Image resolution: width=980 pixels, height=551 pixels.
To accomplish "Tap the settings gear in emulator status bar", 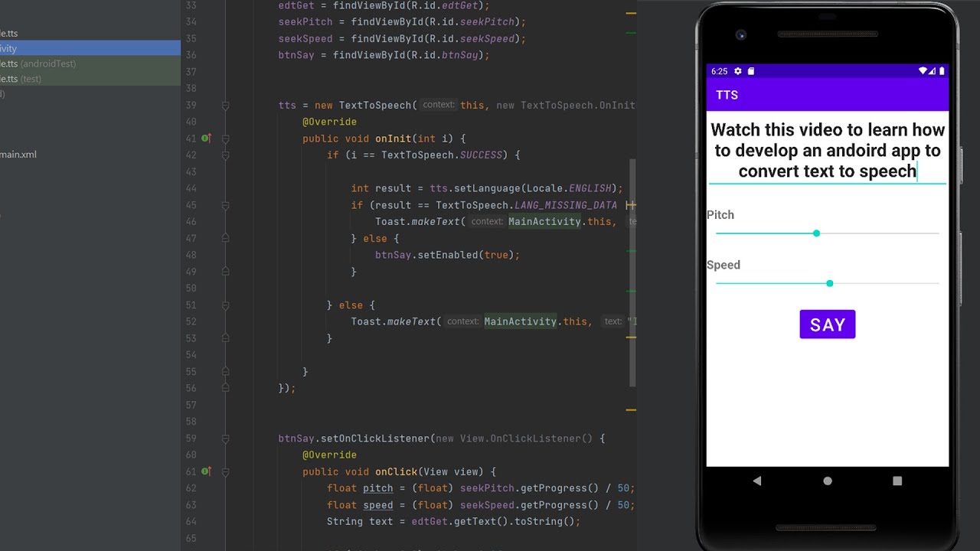I will [737, 71].
